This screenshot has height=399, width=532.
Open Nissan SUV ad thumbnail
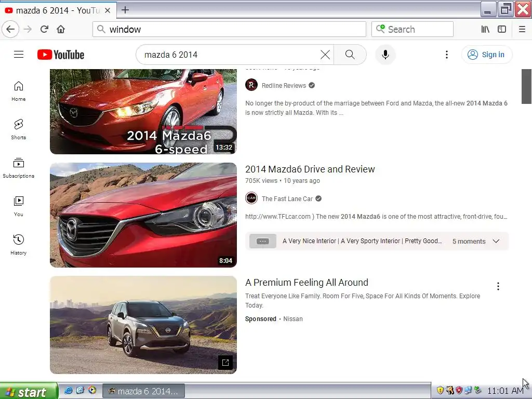143,325
